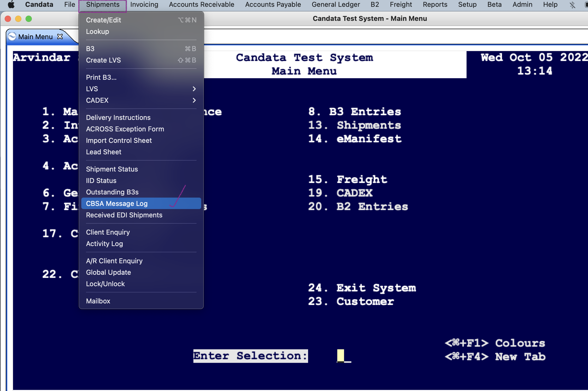Select Create LVS menu item

click(141, 60)
